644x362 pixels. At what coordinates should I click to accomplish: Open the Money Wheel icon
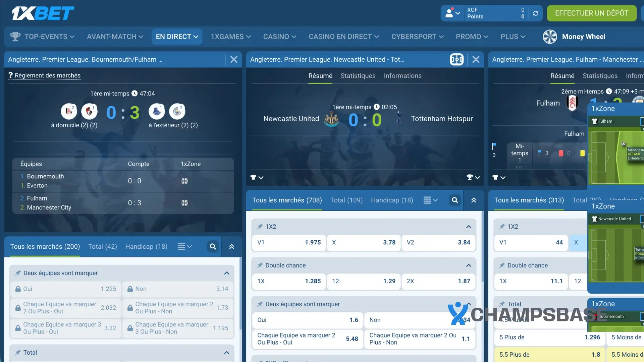point(550,37)
